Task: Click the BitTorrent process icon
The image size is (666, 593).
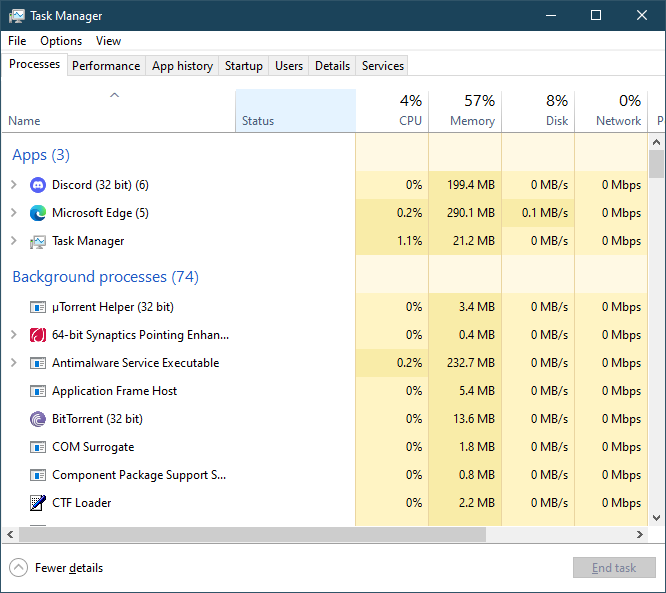Action: [38, 419]
